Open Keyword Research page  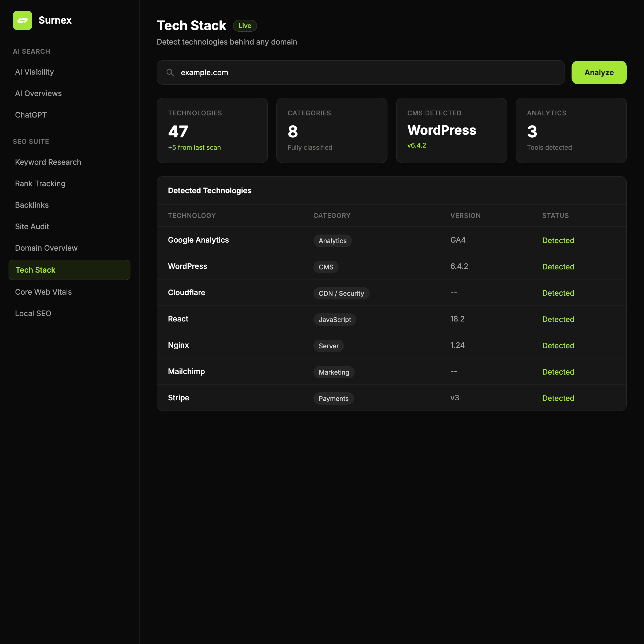coord(48,162)
